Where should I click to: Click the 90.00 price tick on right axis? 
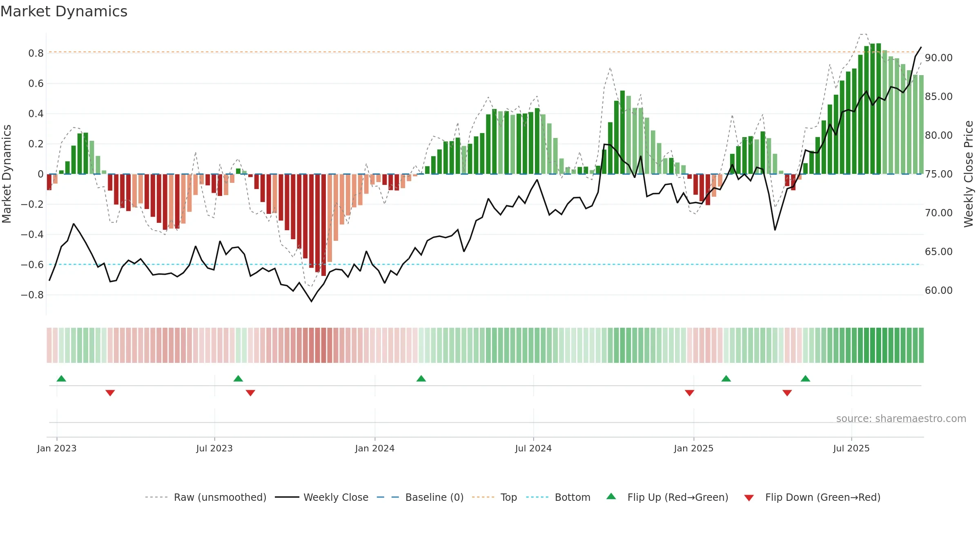point(938,58)
